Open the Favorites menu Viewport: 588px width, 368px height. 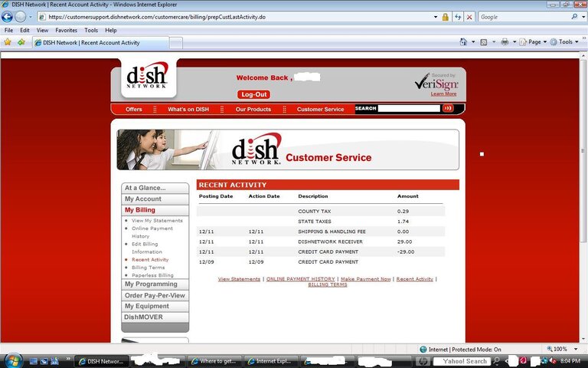[66, 30]
